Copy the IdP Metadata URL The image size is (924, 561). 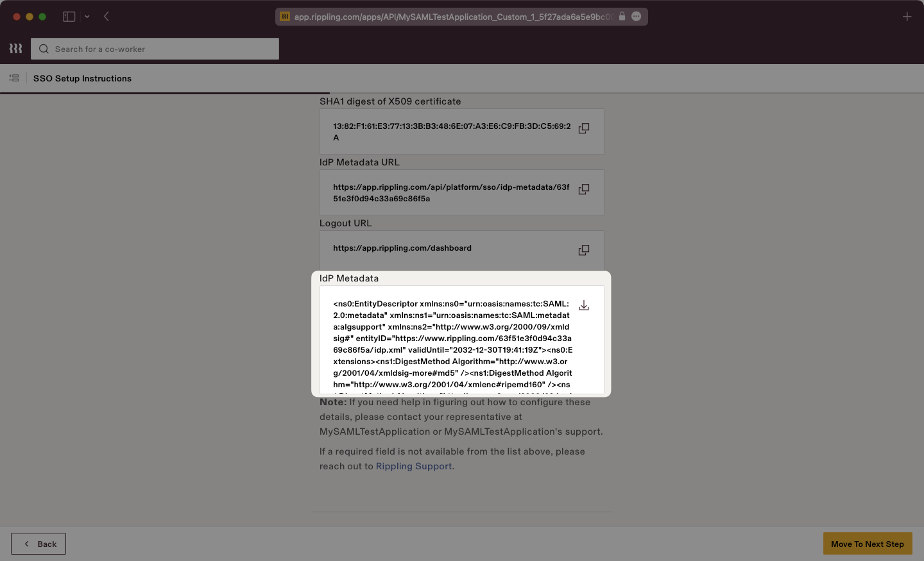click(x=583, y=189)
